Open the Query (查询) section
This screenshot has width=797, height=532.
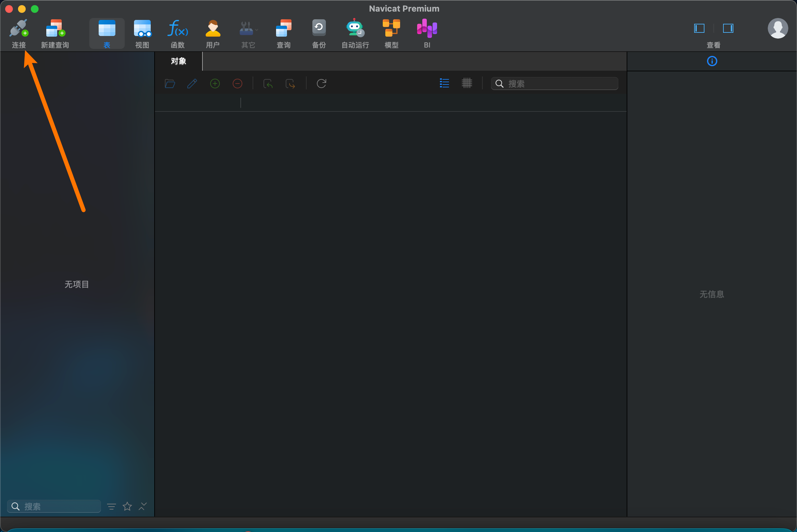pyautogui.click(x=283, y=29)
